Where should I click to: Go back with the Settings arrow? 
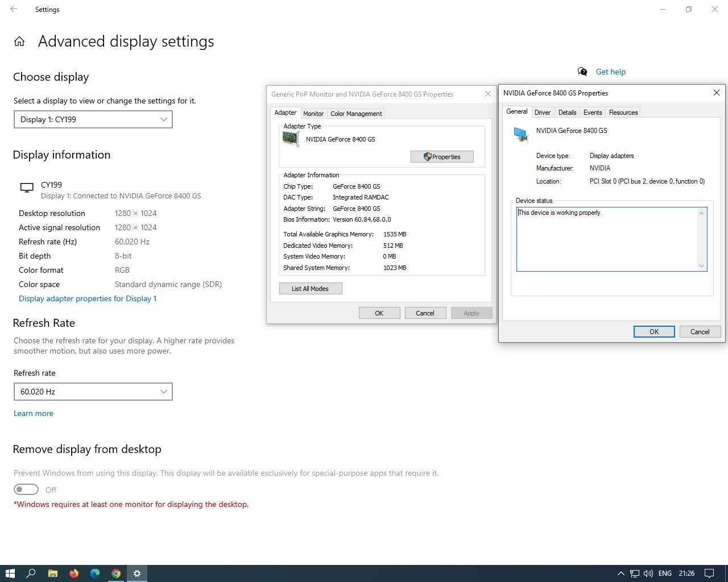[14, 9]
